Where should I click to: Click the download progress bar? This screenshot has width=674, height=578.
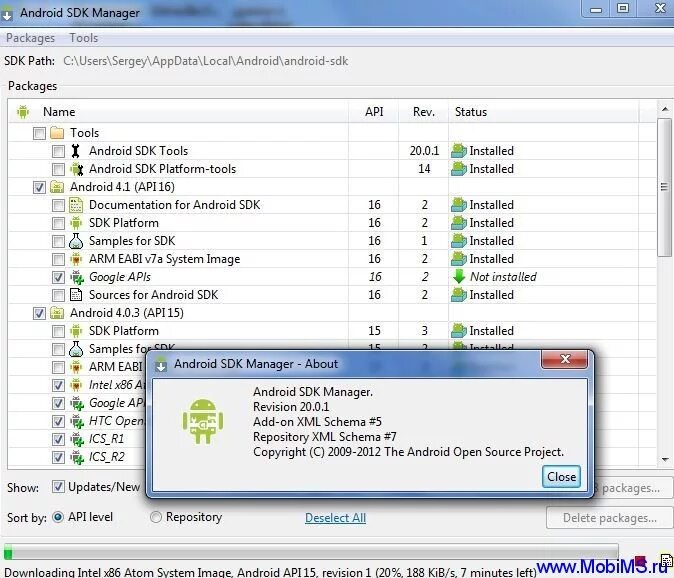[x=311, y=551]
